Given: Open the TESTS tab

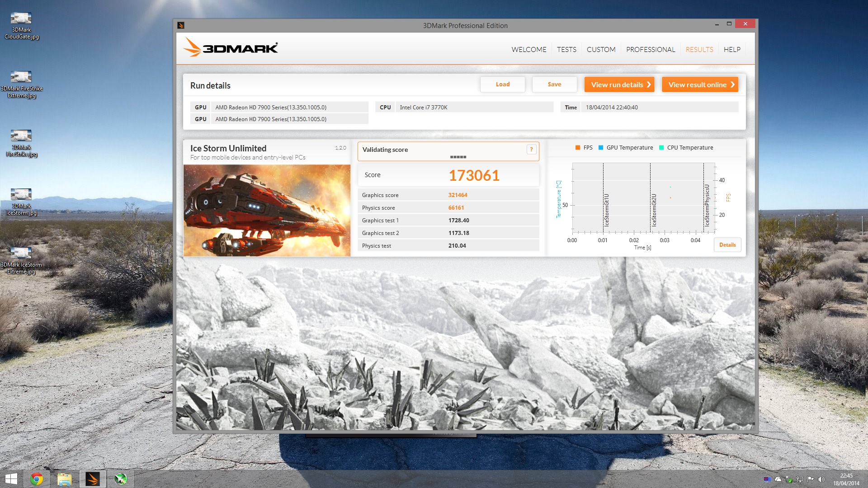Looking at the screenshot, I should coord(566,50).
